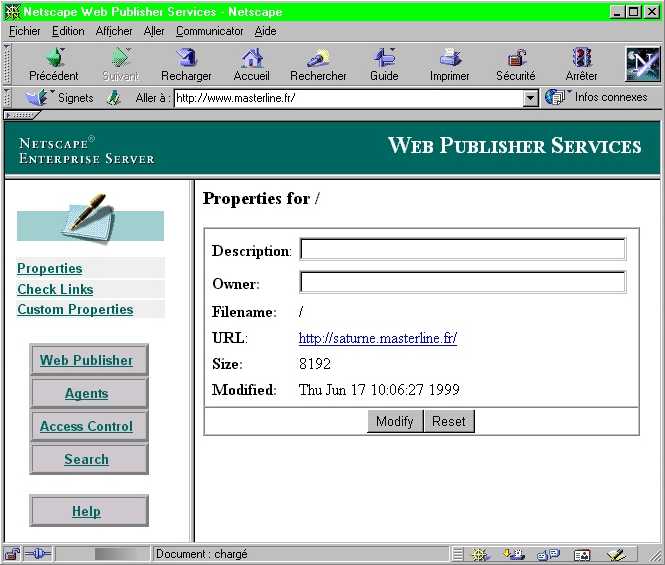Open the Fichier menu
This screenshot has height=565, width=665.
pos(25,31)
